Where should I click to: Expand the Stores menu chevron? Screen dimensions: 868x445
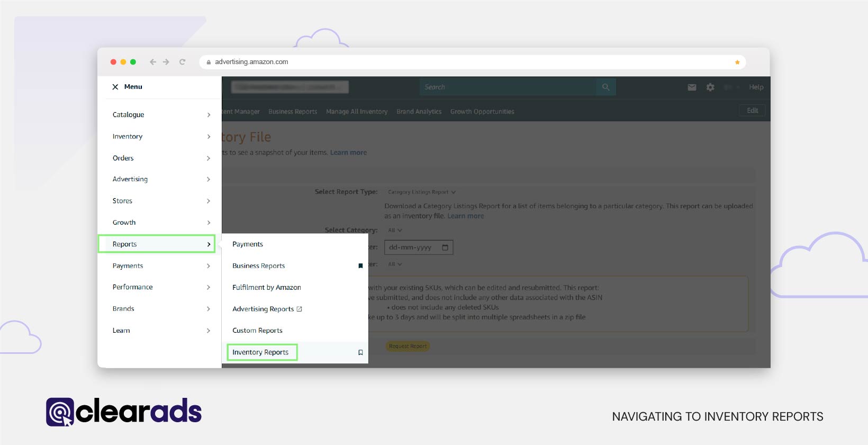pos(209,201)
